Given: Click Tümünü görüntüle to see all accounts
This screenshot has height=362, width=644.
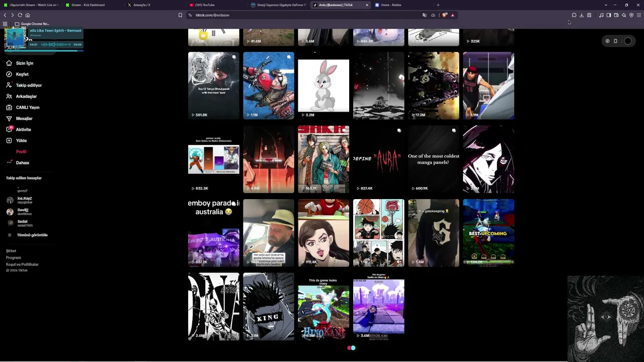Looking at the screenshot, I should [x=32, y=235].
